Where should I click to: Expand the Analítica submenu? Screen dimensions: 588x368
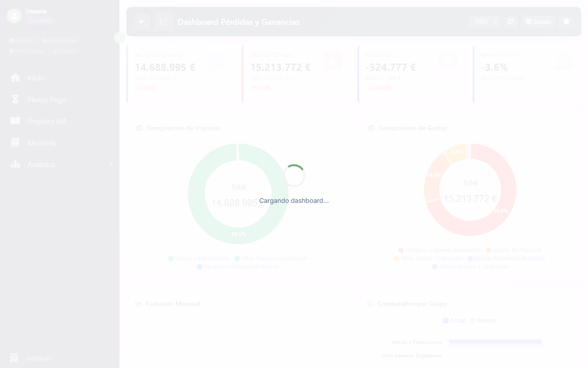[111, 164]
